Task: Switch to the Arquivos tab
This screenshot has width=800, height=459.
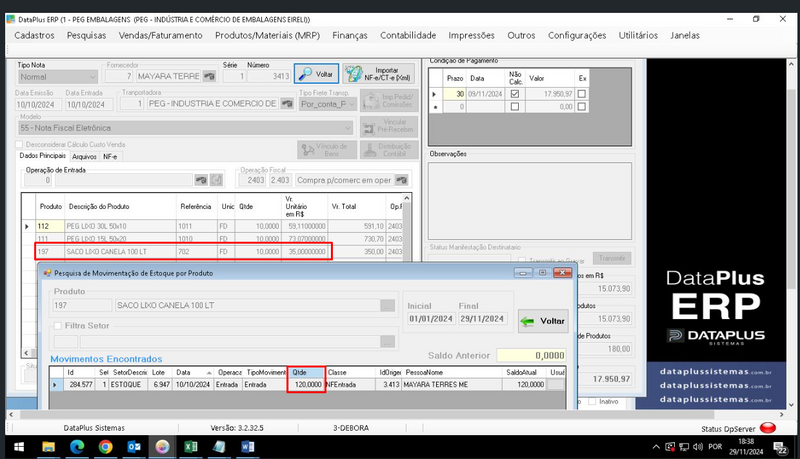Action: pos(84,157)
